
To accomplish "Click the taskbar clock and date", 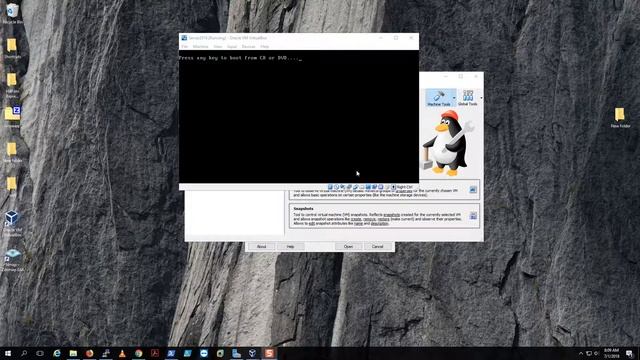I will click(611, 353).
